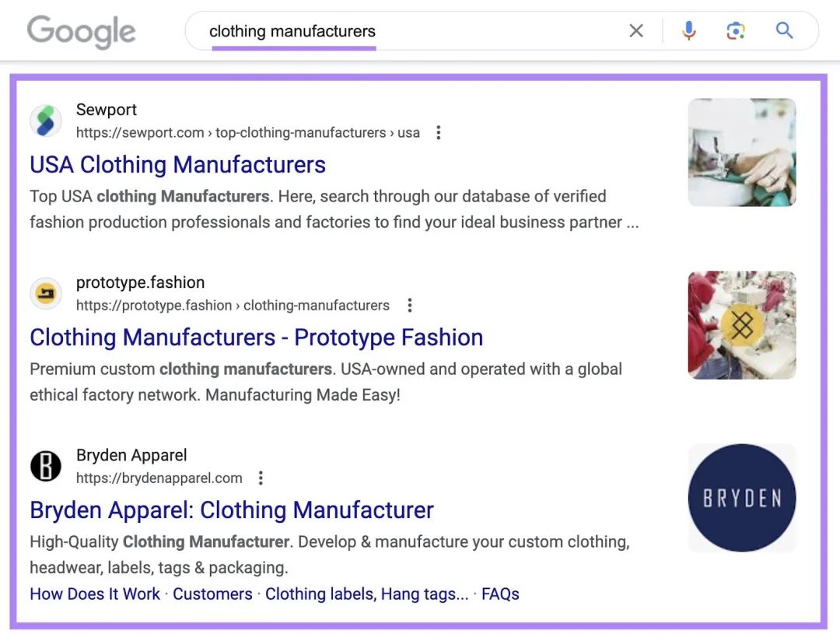Follow the Customers sitelink
This screenshot has height=641, width=840.
(212, 594)
